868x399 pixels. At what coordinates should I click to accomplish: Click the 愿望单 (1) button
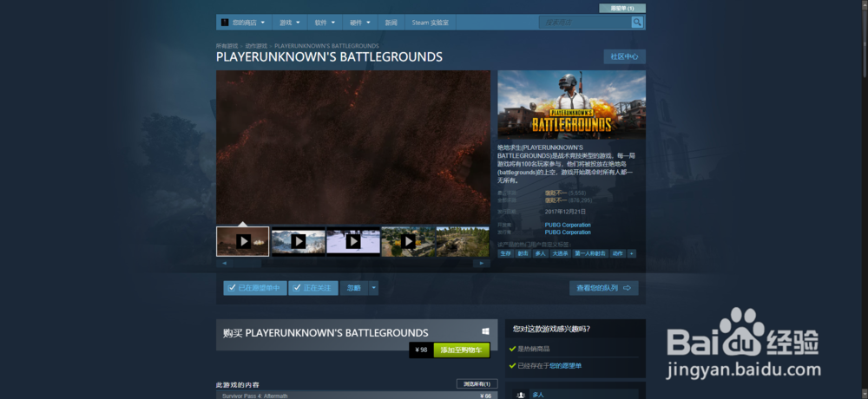(x=622, y=9)
